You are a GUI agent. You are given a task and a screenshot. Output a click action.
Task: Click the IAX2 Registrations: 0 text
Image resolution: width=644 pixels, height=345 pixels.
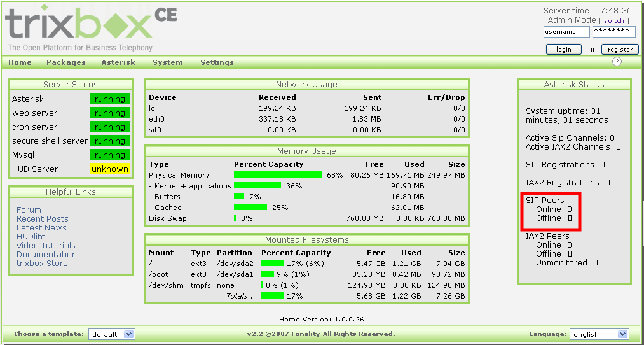coord(568,183)
